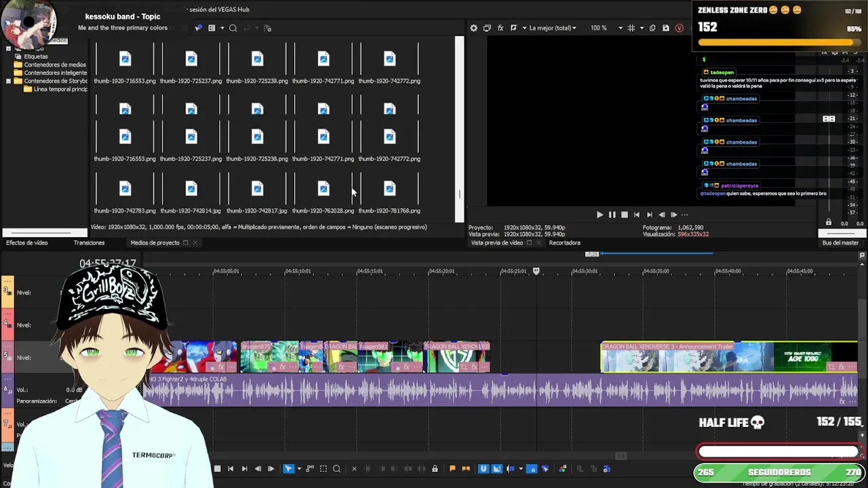Pause the video preview

pyautogui.click(x=612, y=215)
